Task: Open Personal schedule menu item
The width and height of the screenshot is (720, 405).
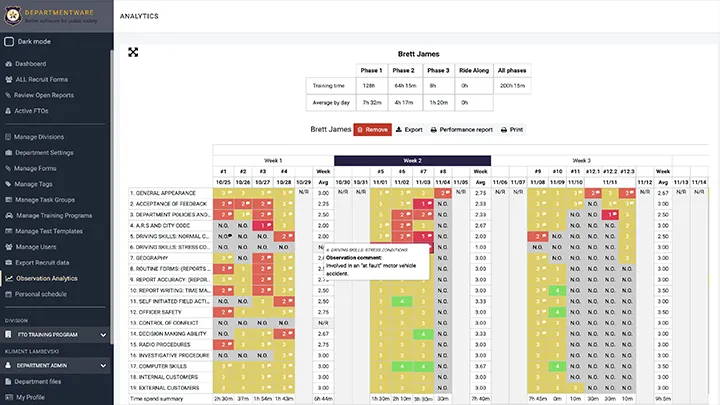Action: pos(40,294)
